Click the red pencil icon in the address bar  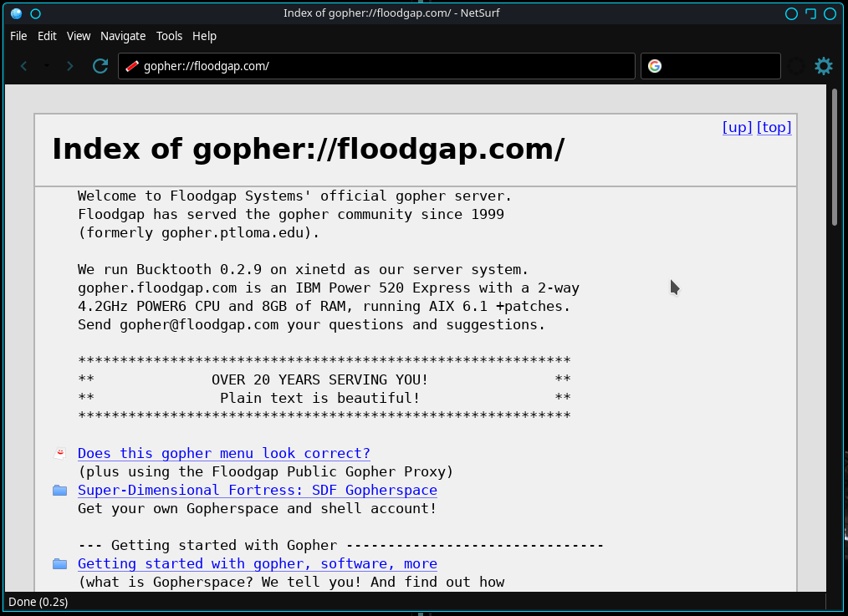tap(130, 65)
